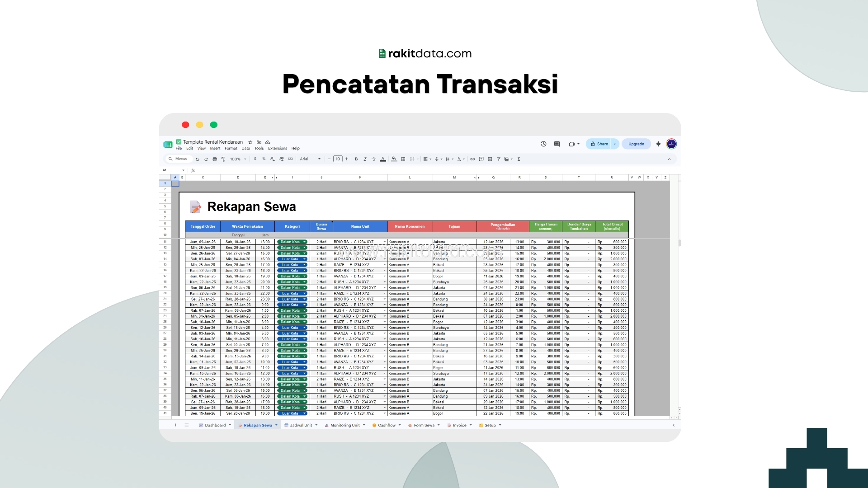Switch to the Monitoring Unit sheet tab
The image size is (868, 488).
(x=345, y=425)
